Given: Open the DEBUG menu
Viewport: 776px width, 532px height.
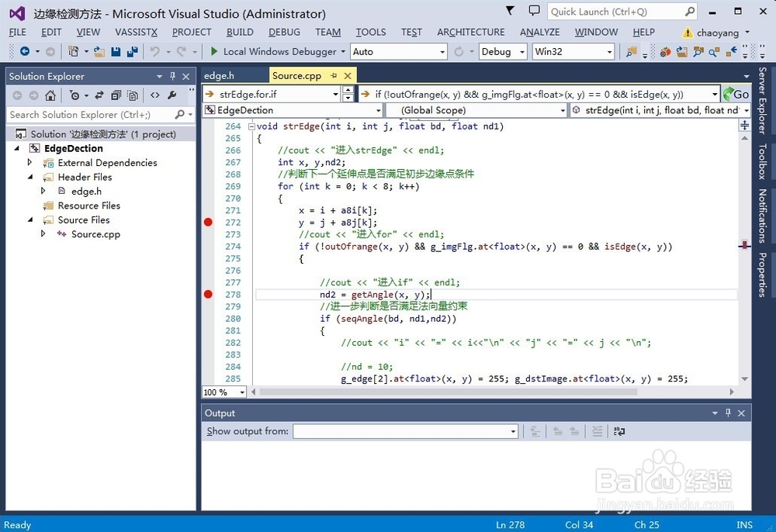Looking at the screenshot, I should [x=284, y=32].
